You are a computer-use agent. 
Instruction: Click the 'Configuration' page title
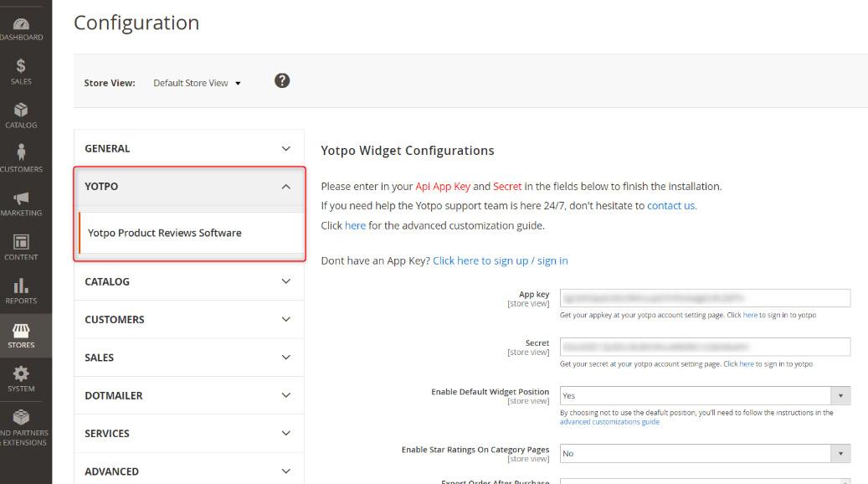tap(136, 23)
